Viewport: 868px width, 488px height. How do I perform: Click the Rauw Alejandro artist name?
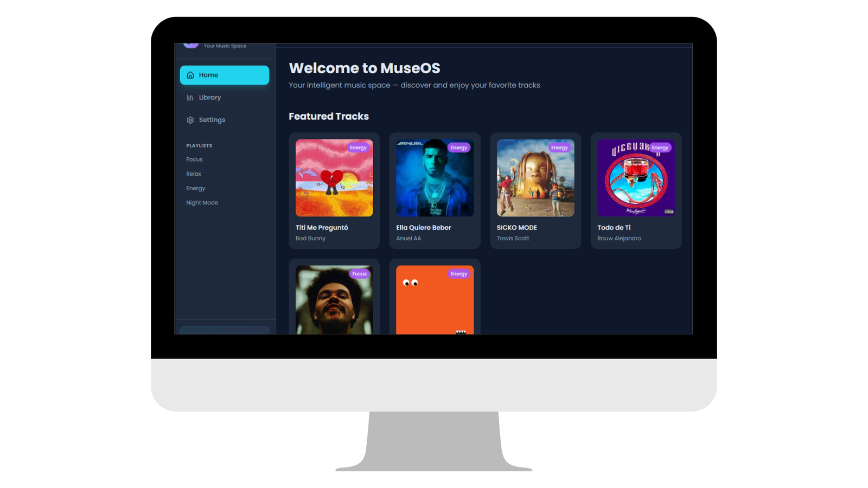(x=619, y=239)
